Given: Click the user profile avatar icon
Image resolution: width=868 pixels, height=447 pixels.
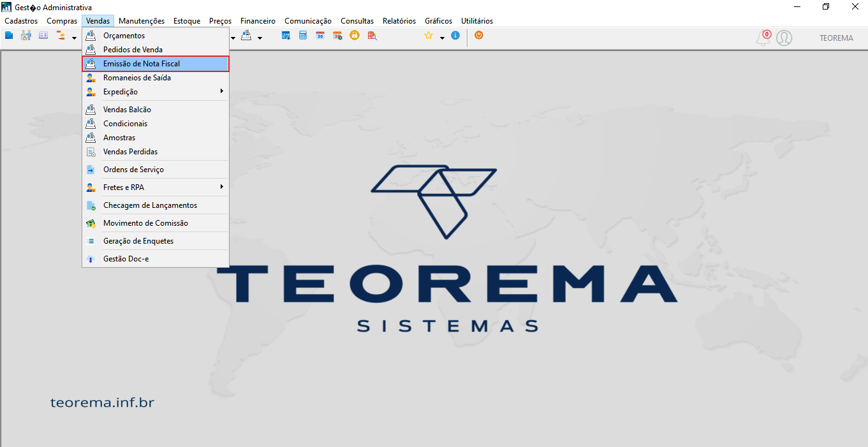Looking at the screenshot, I should tap(784, 38).
